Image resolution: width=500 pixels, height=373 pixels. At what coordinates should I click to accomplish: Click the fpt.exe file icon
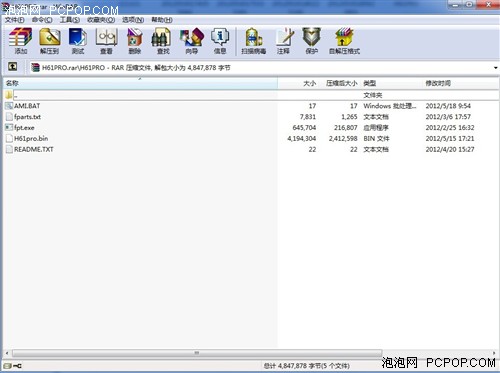pyautogui.click(x=9, y=128)
